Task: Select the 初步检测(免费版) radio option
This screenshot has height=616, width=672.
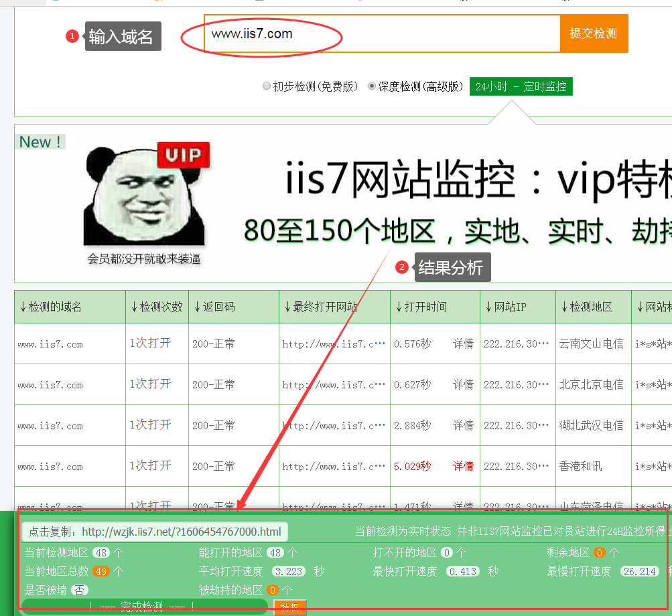Action: (x=267, y=86)
